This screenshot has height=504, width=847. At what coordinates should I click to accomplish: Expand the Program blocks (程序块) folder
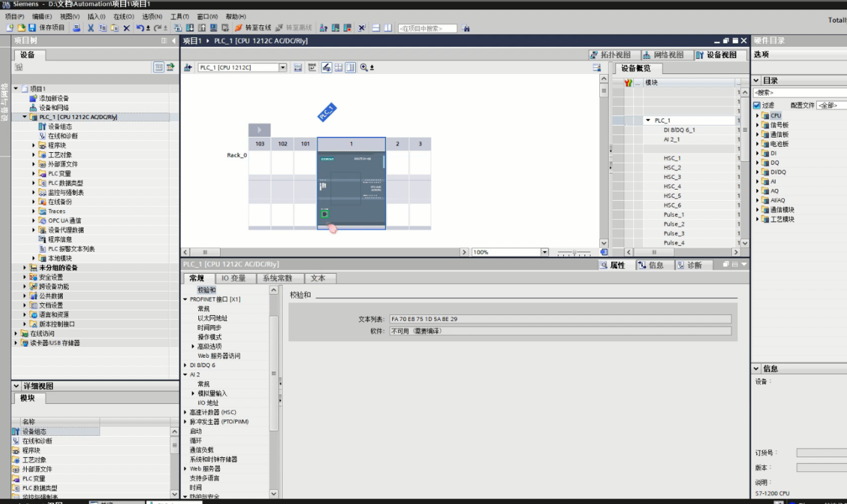tap(34, 145)
